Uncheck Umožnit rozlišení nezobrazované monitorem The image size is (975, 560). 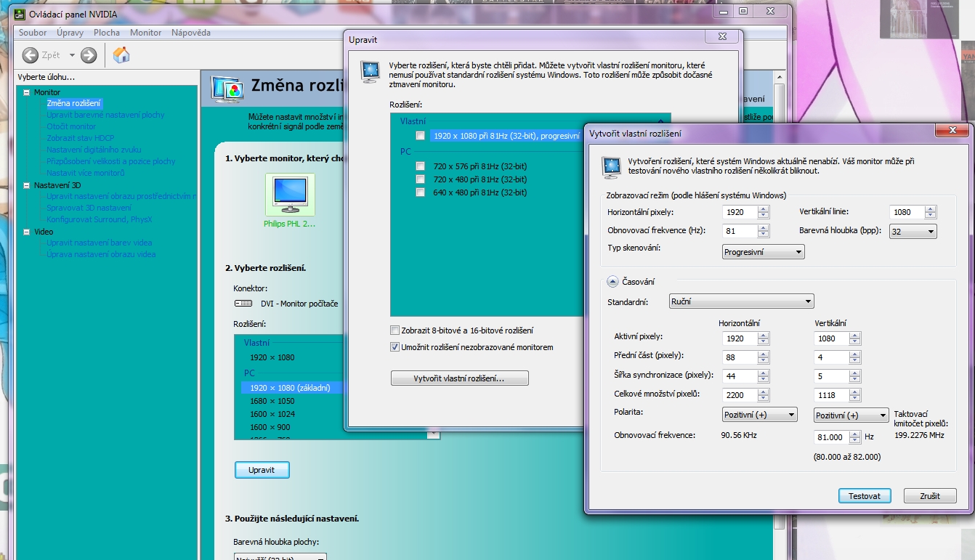click(x=395, y=347)
